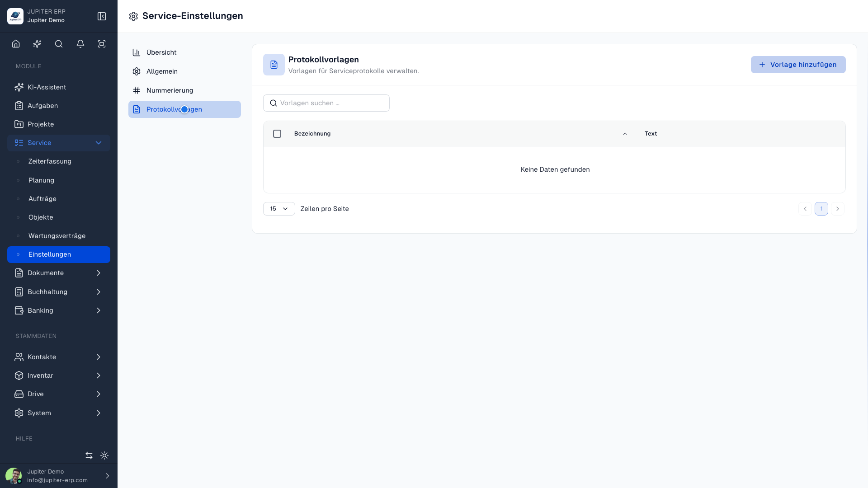868x488 pixels.
Task: Click Vorlage hinzufügen button
Action: pos(798,65)
